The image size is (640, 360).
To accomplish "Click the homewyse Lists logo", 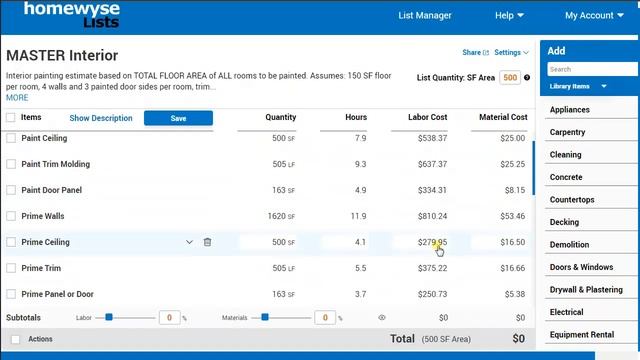I will (72, 15).
